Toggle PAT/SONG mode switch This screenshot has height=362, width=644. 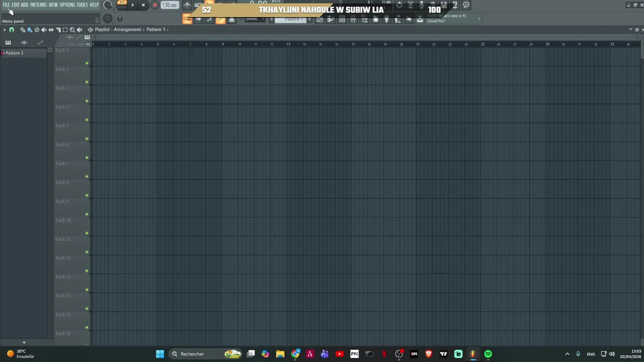[122, 5]
